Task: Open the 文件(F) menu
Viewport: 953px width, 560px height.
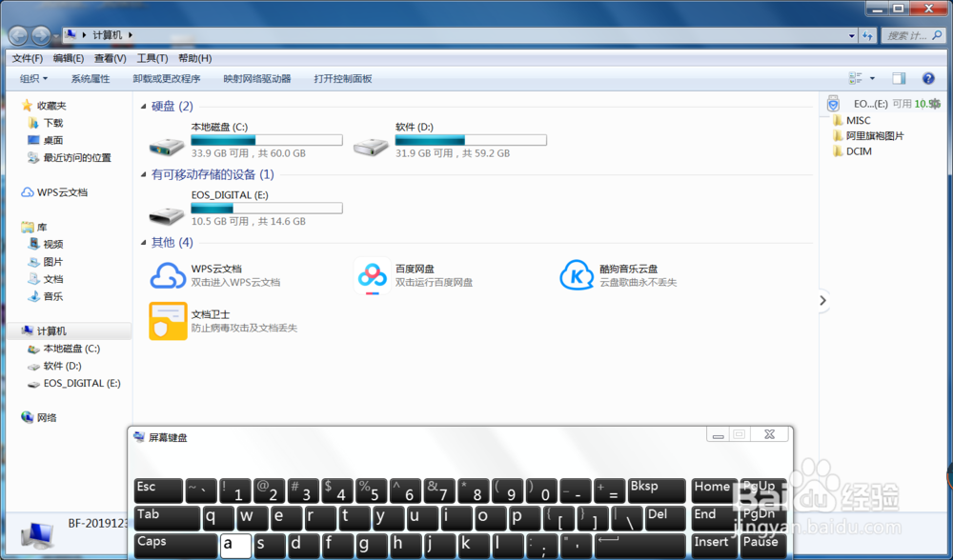Action: click(28, 58)
